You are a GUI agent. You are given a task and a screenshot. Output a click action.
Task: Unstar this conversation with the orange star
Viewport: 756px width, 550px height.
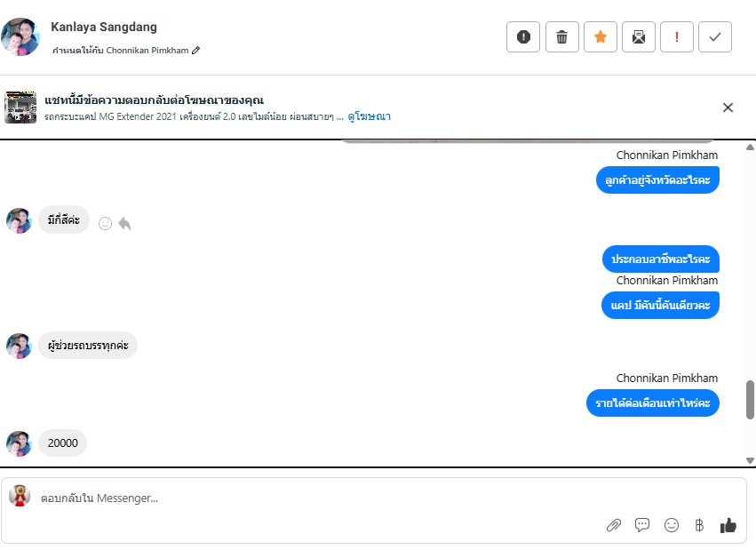click(601, 37)
